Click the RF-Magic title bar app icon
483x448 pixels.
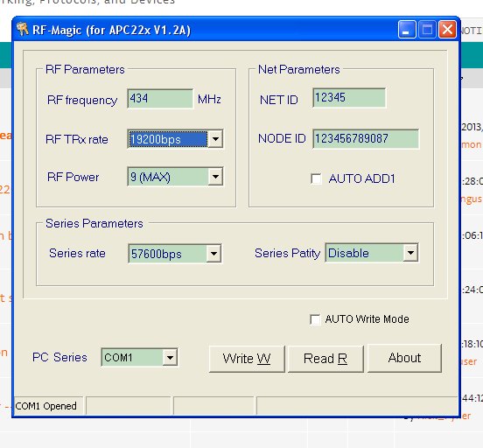pos(23,29)
